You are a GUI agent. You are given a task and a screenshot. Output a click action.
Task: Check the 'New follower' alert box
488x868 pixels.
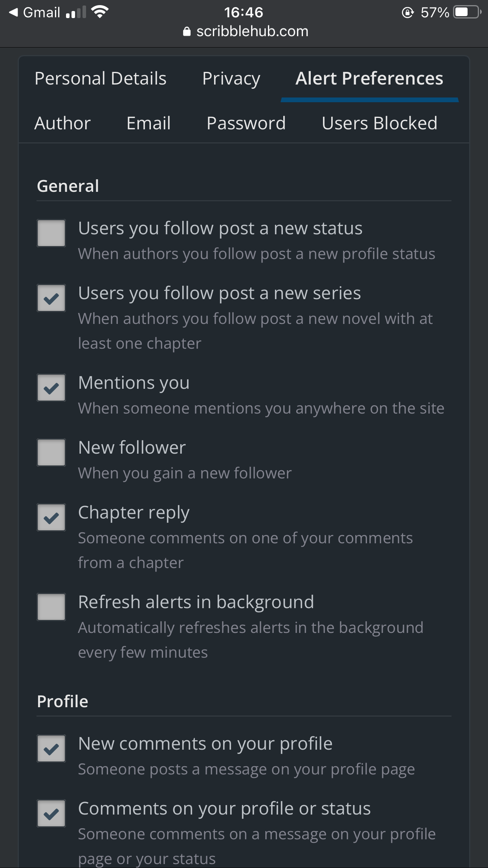[51, 452]
